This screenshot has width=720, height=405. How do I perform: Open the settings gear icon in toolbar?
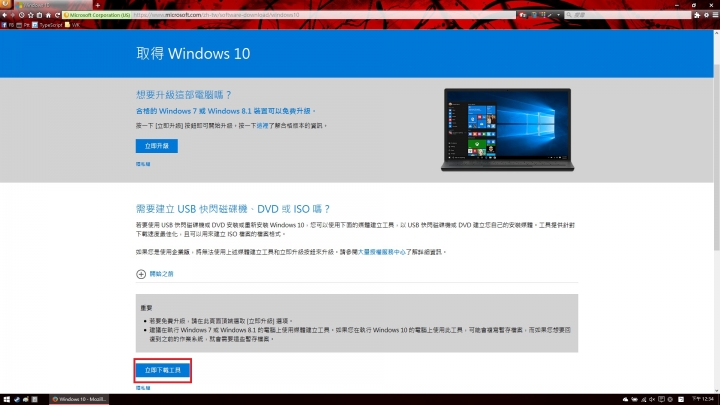coord(707,15)
